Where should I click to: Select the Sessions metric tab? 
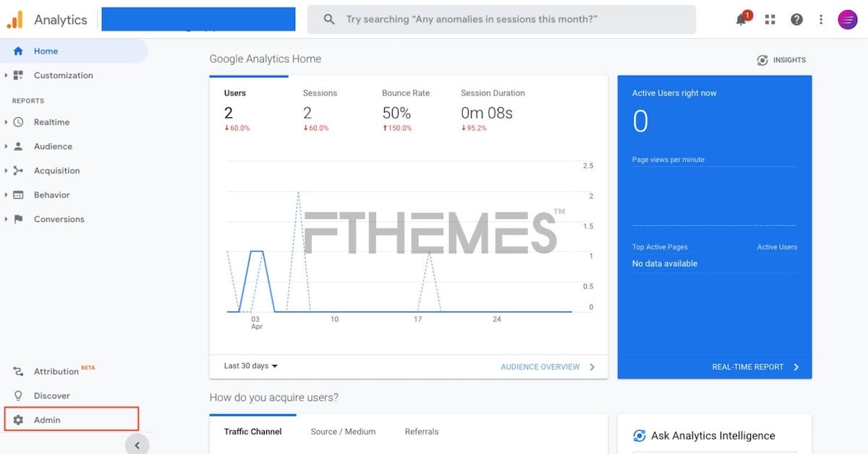click(x=328, y=111)
